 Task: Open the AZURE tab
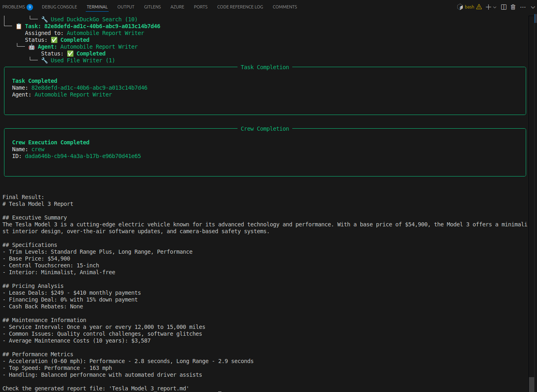tap(178, 7)
